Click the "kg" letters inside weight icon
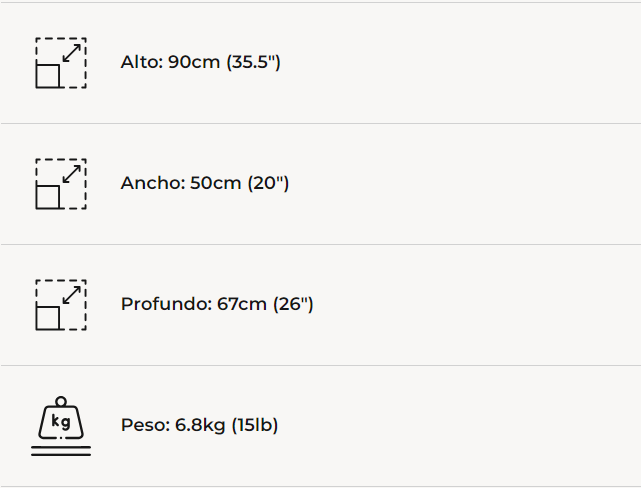The width and height of the screenshot is (641, 488). tap(61, 422)
